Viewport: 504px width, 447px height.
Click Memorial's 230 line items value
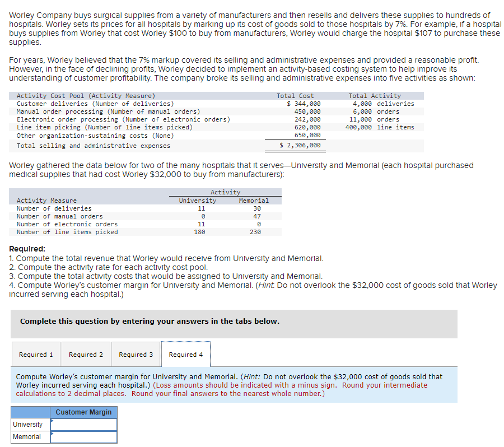coord(255,232)
